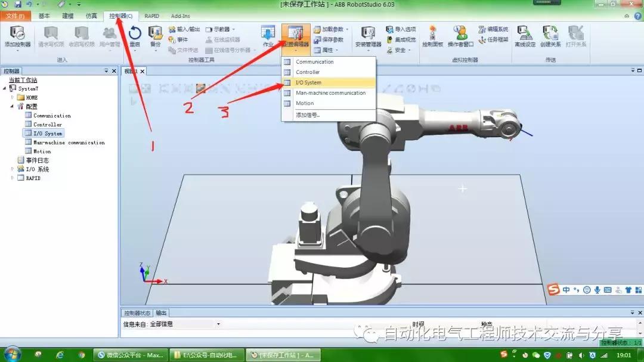This screenshot has height=362, width=644.
Task: Switch to the RAPID ribbon tab
Action: point(152,16)
